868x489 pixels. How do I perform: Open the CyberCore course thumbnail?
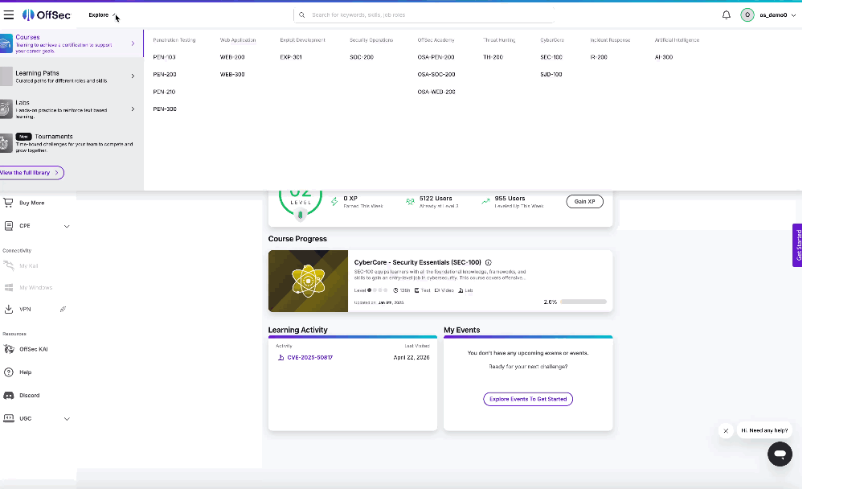308,281
